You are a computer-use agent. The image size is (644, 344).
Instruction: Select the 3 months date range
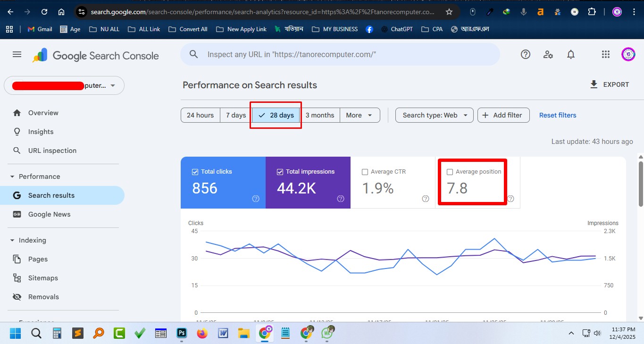tap(320, 115)
